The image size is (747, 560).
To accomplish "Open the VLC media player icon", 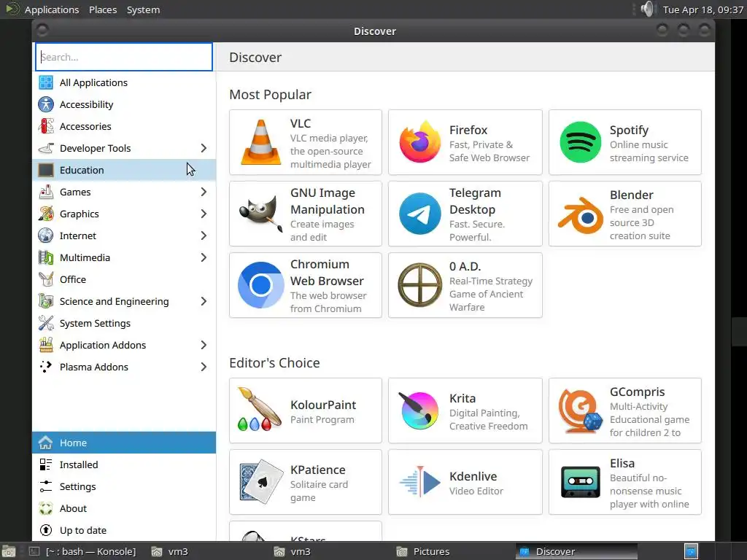I will [x=260, y=142].
